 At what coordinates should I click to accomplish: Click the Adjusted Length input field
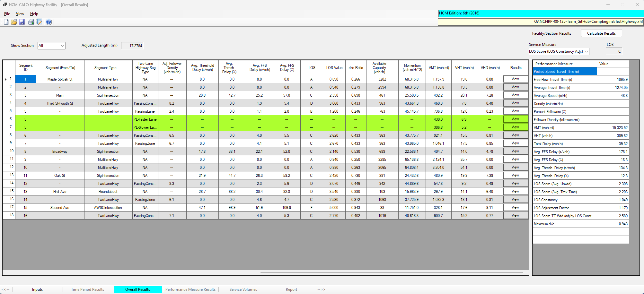coord(132,45)
